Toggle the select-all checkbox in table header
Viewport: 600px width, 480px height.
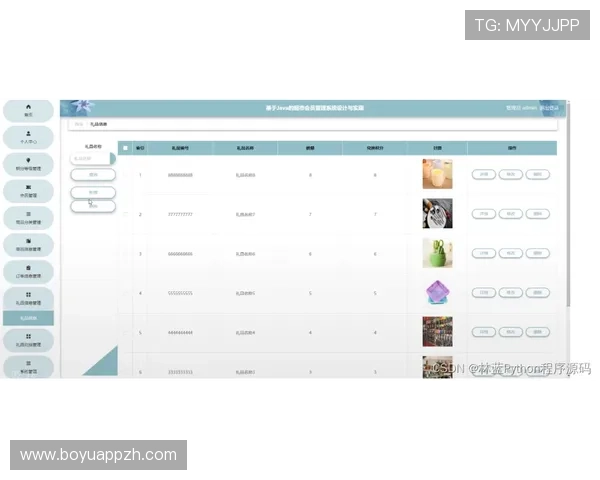(x=125, y=148)
